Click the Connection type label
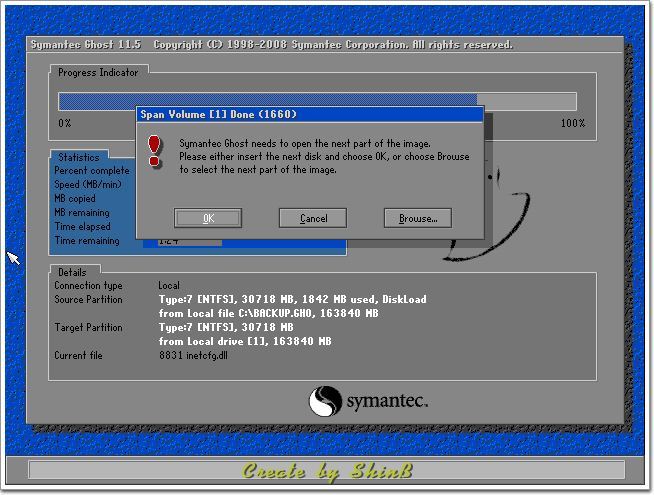This screenshot has width=654, height=495. [x=88, y=286]
